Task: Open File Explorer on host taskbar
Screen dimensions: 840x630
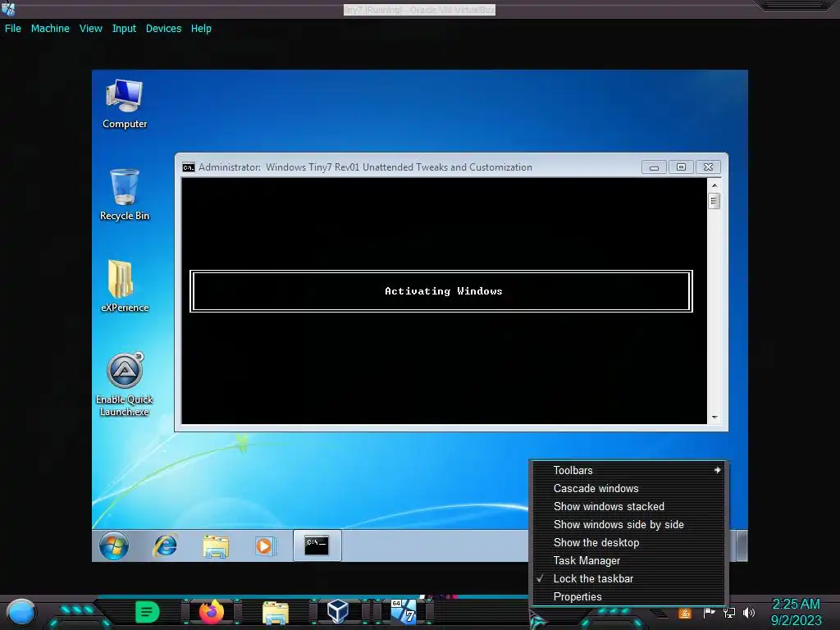Action: [x=276, y=612]
